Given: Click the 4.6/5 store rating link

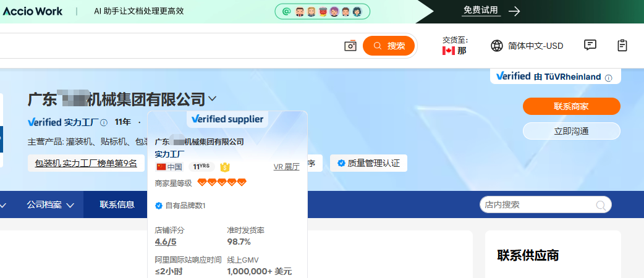Looking at the screenshot, I should 166,242.
